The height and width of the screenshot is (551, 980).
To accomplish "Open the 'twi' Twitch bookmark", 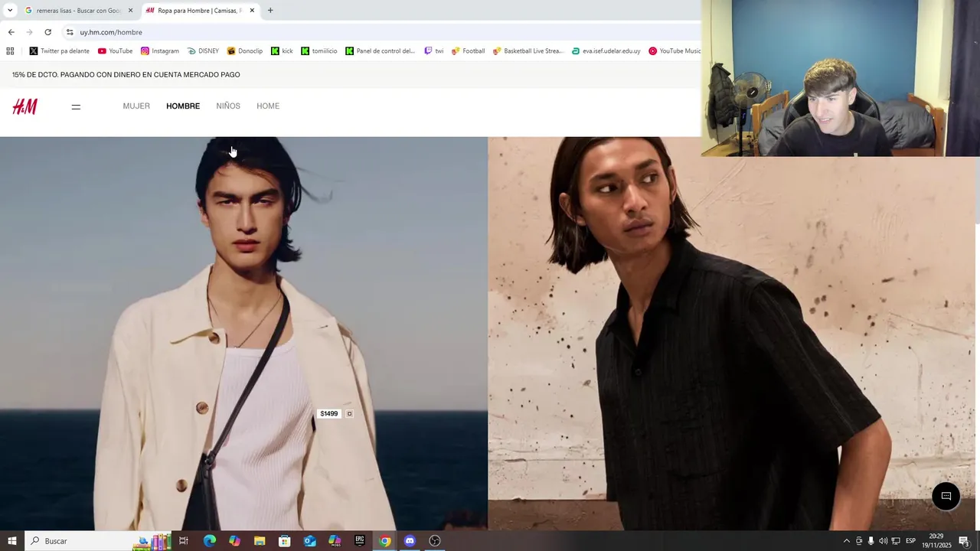I will point(433,51).
